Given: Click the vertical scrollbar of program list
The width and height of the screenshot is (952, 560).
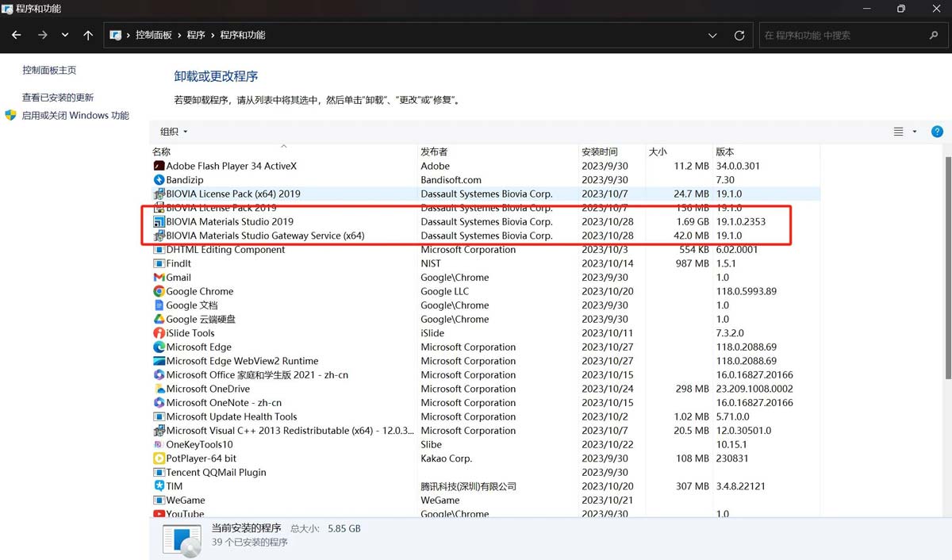Looking at the screenshot, I should pos(947,270).
